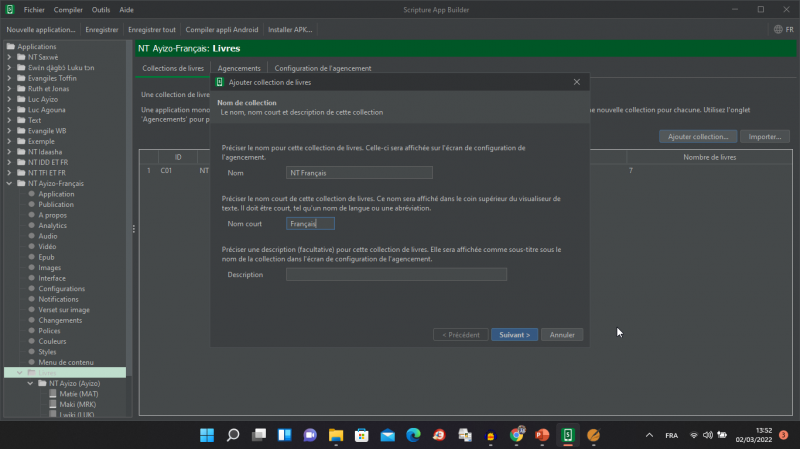Collapse the NT Ayizo (Ayizo) book collection
800x449 pixels.
click(30, 384)
